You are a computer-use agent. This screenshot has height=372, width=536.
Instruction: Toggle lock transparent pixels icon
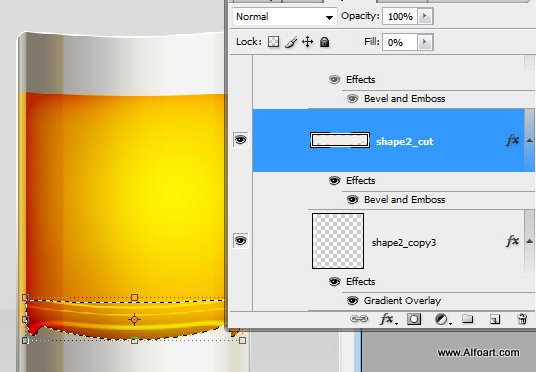(x=273, y=42)
